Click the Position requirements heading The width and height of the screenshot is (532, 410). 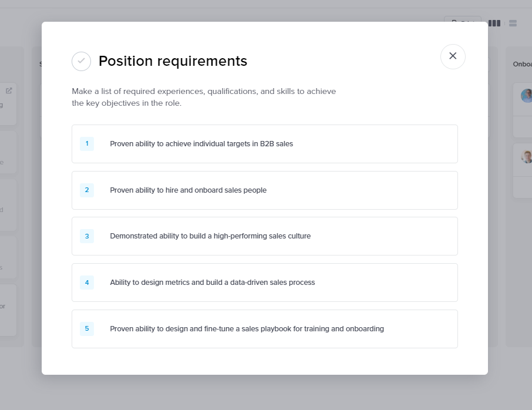173,61
